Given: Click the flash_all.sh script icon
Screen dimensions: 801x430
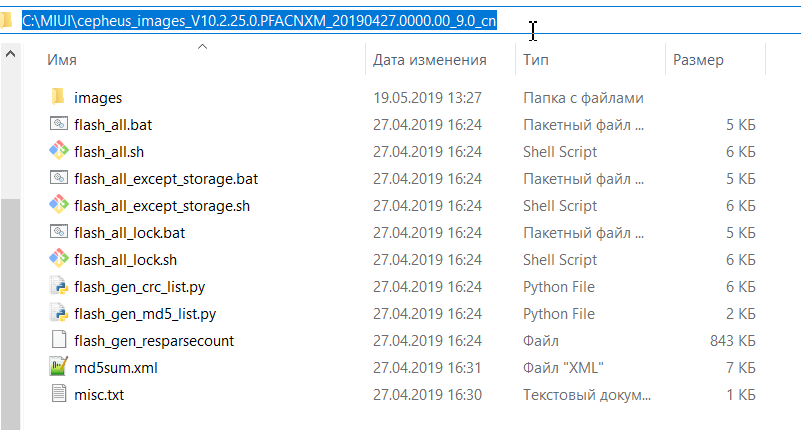Looking at the screenshot, I should 58,152.
